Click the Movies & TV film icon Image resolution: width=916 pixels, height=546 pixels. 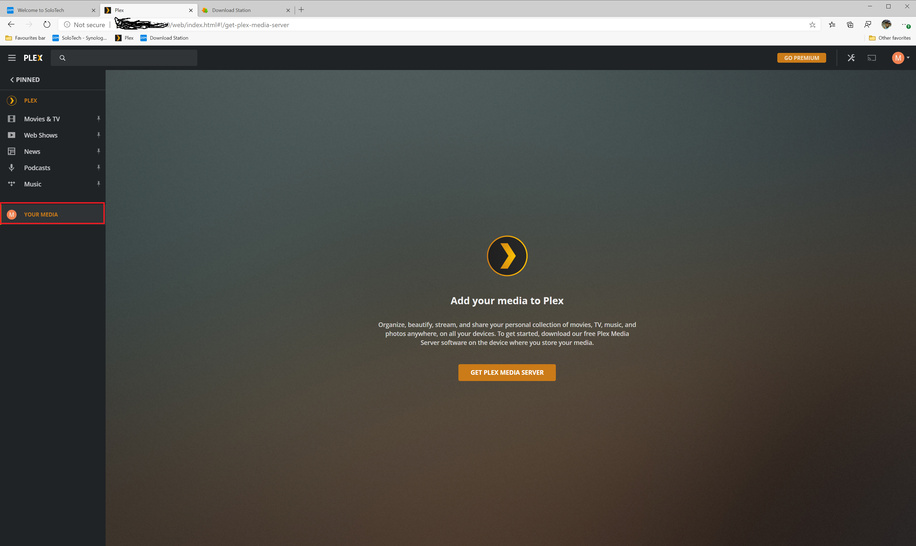point(11,119)
